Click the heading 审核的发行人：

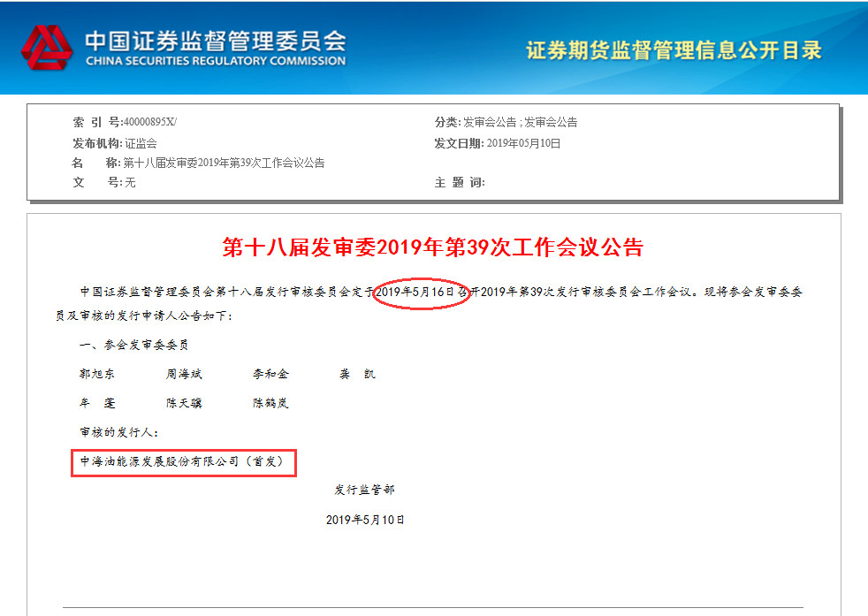tap(119, 432)
